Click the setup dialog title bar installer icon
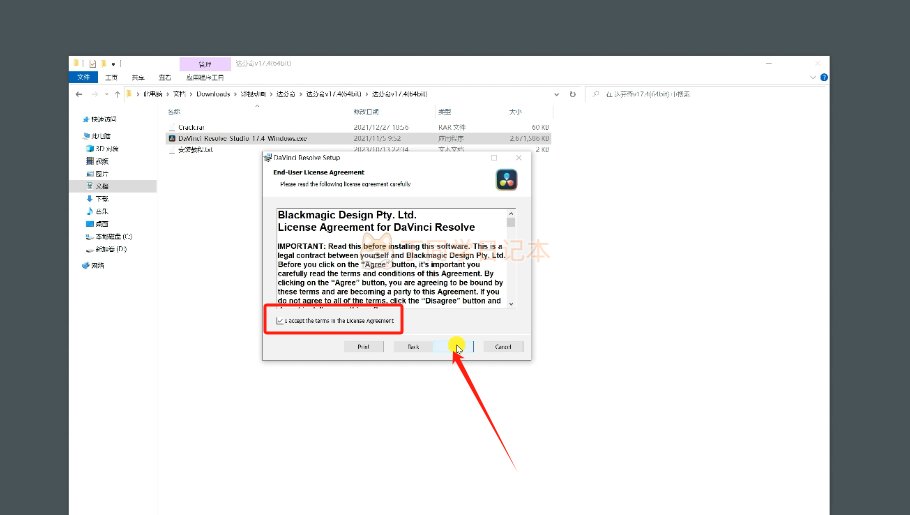The height and width of the screenshot is (515, 910). point(268,157)
